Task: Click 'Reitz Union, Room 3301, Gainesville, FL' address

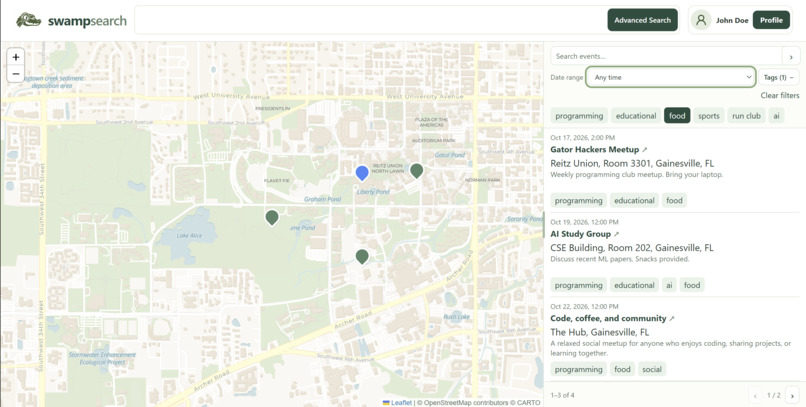Action: point(632,163)
